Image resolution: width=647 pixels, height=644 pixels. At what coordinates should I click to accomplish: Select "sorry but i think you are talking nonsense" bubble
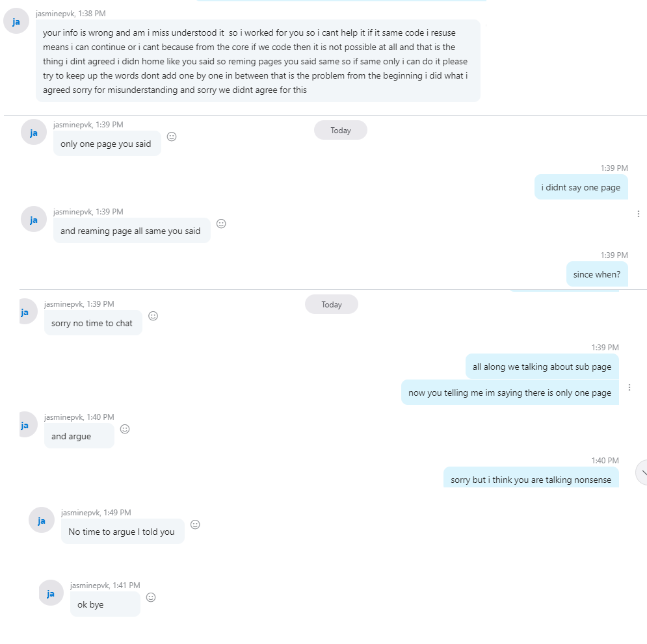coord(531,478)
